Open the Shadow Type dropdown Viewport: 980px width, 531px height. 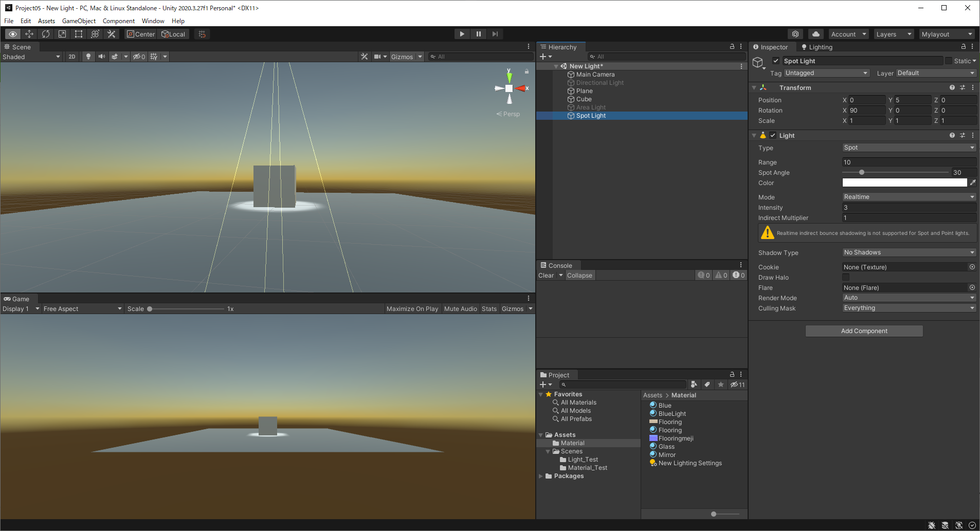[909, 252]
